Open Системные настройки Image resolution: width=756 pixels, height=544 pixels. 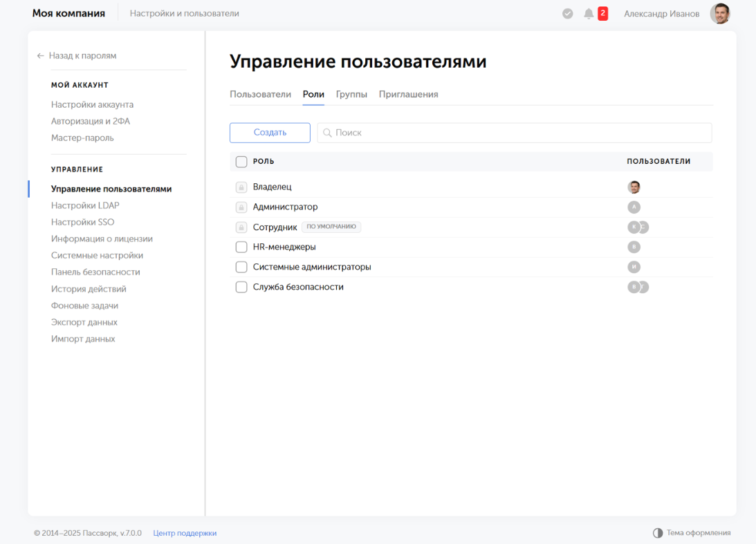(97, 255)
